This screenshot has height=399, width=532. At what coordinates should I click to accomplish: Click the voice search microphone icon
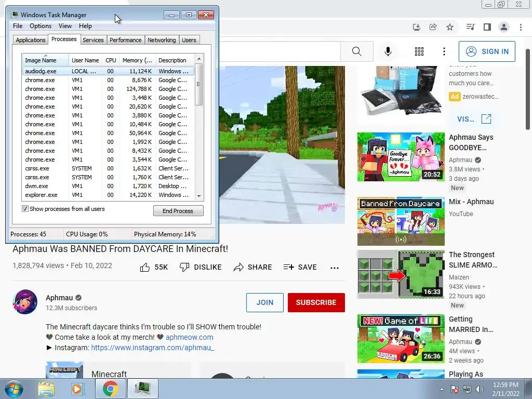(x=388, y=51)
